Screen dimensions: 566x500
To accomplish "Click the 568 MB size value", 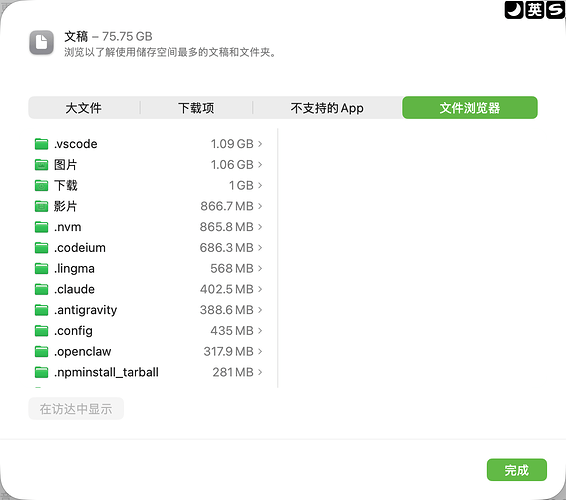I will point(232,269).
